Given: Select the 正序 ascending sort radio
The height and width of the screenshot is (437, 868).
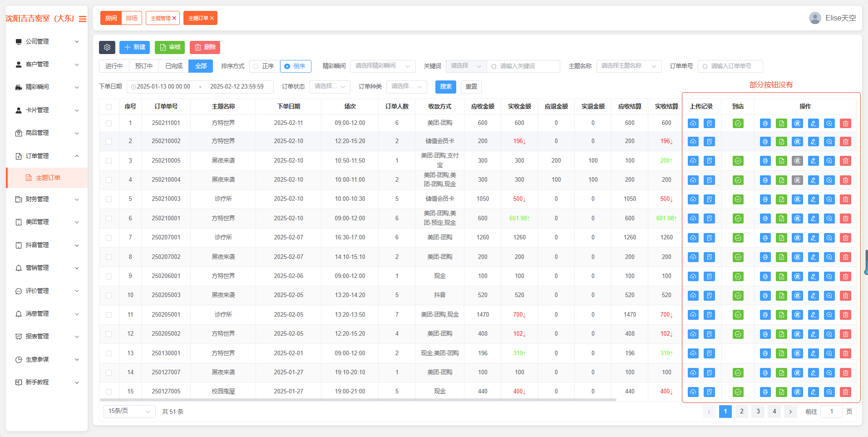Looking at the screenshot, I should coord(264,66).
